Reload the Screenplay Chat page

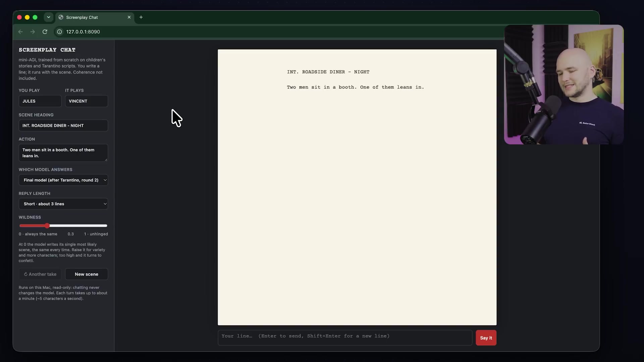(x=45, y=32)
